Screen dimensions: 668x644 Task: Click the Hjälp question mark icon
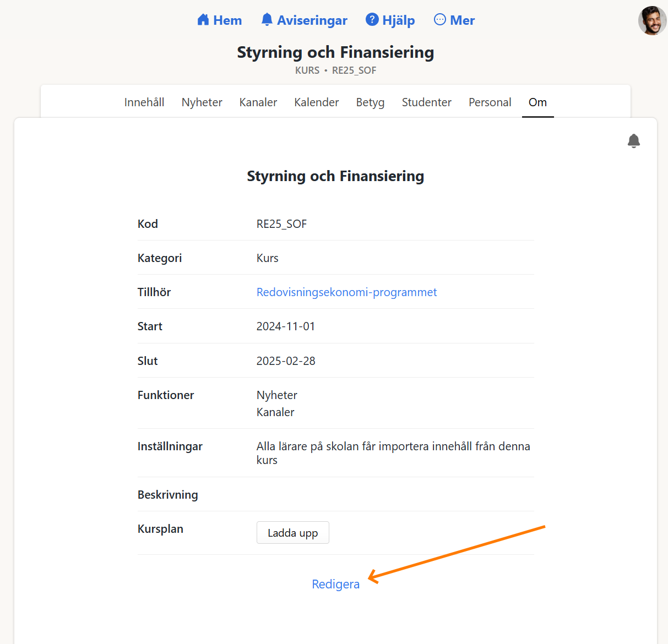click(x=372, y=20)
